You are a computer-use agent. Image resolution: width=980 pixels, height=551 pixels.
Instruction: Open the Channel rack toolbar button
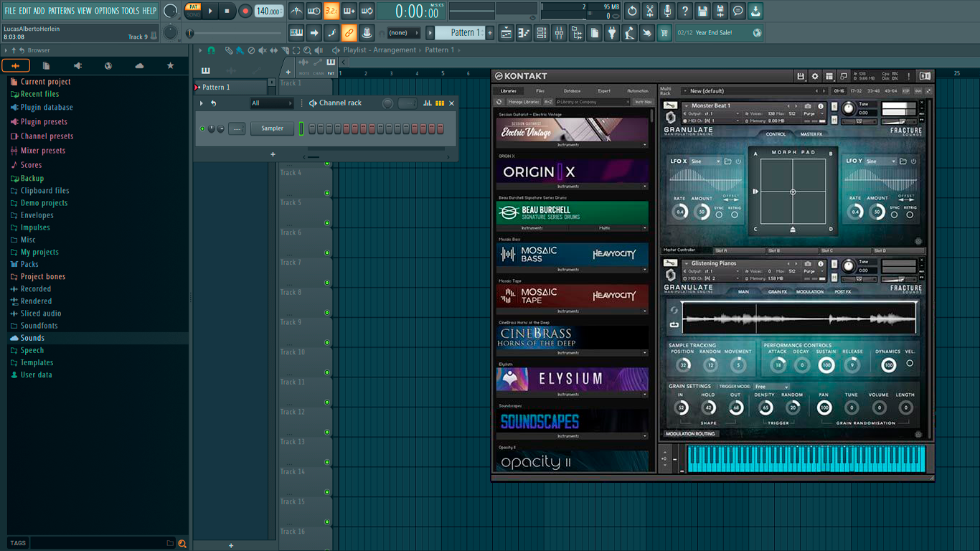[x=542, y=33]
